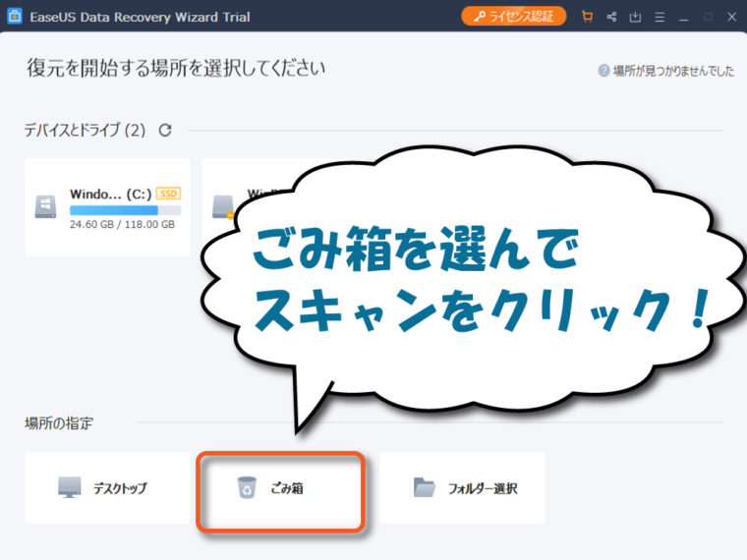The width and height of the screenshot is (747, 560).
Task: Choose the デスクトップ location label
Action: 120,488
